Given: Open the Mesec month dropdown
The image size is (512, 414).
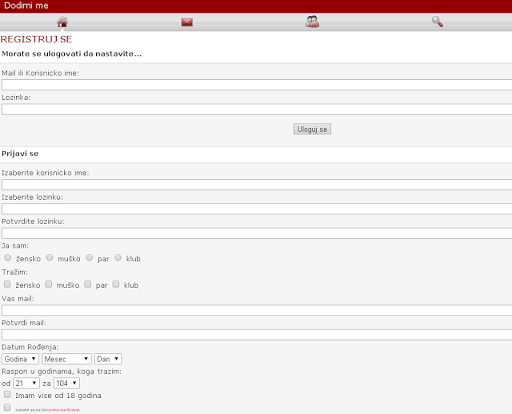Looking at the screenshot, I should 67,359.
